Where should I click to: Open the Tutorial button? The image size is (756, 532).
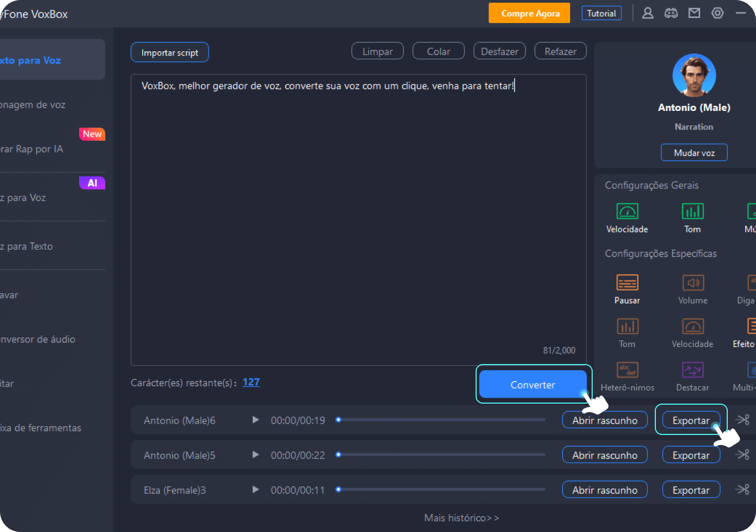coord(601,13)
